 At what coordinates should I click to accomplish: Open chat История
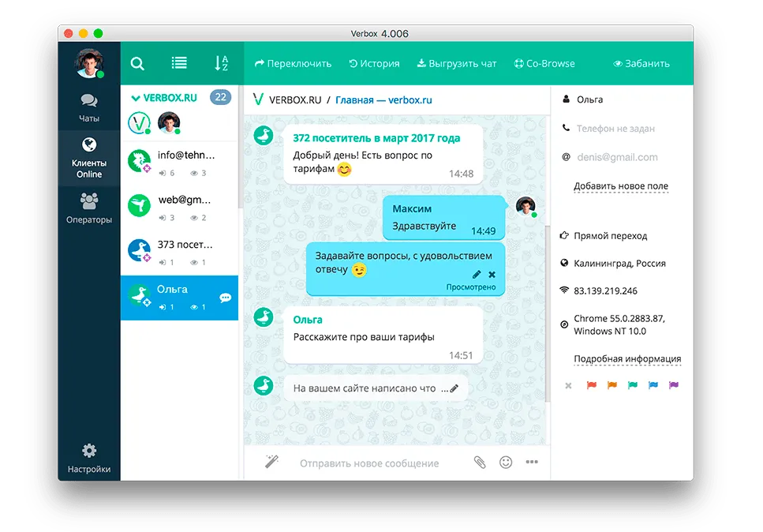(374, 64)
